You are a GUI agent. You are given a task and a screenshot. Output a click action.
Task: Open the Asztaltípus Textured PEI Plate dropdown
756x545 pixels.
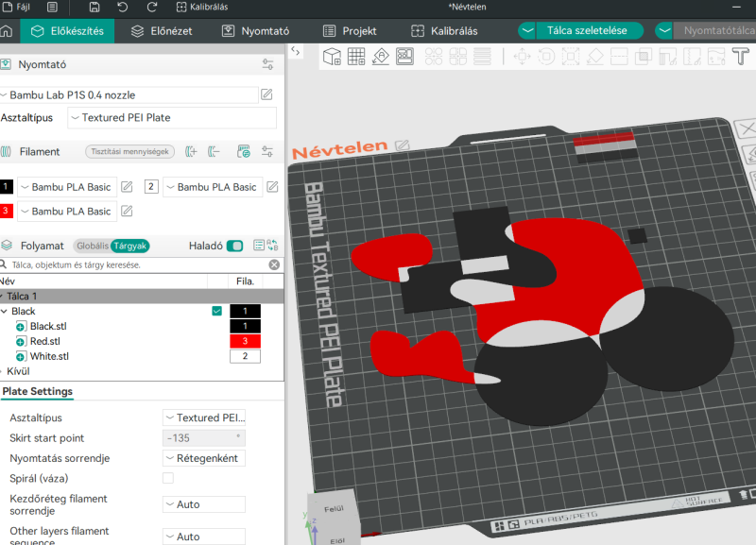(172, 117)
